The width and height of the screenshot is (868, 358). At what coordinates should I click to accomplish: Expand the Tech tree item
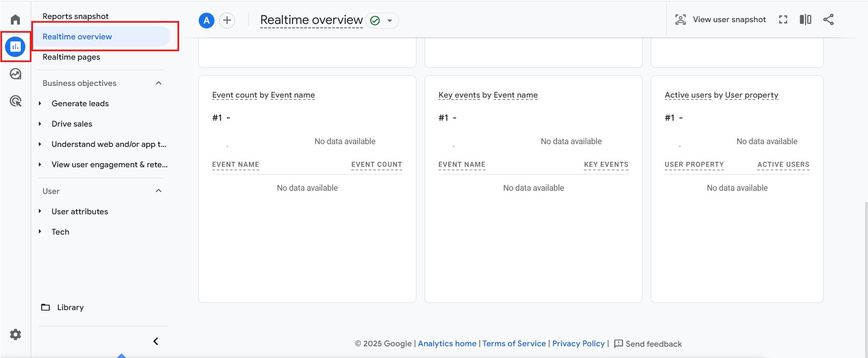pyautogui.click(x=40, y=231)
